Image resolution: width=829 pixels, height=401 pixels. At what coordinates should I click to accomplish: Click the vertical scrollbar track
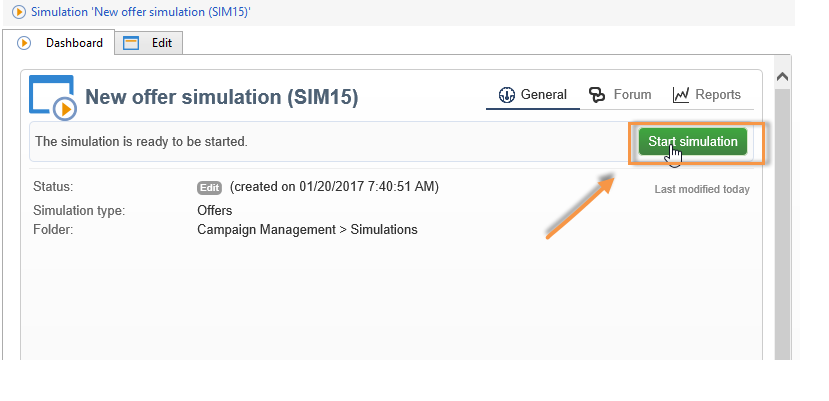[x=782, y=220]
